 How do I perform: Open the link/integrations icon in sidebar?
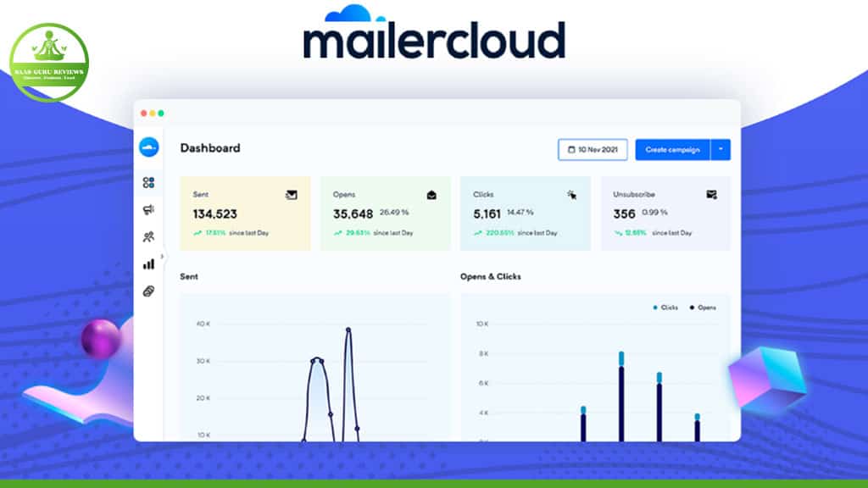coord(148,291)
